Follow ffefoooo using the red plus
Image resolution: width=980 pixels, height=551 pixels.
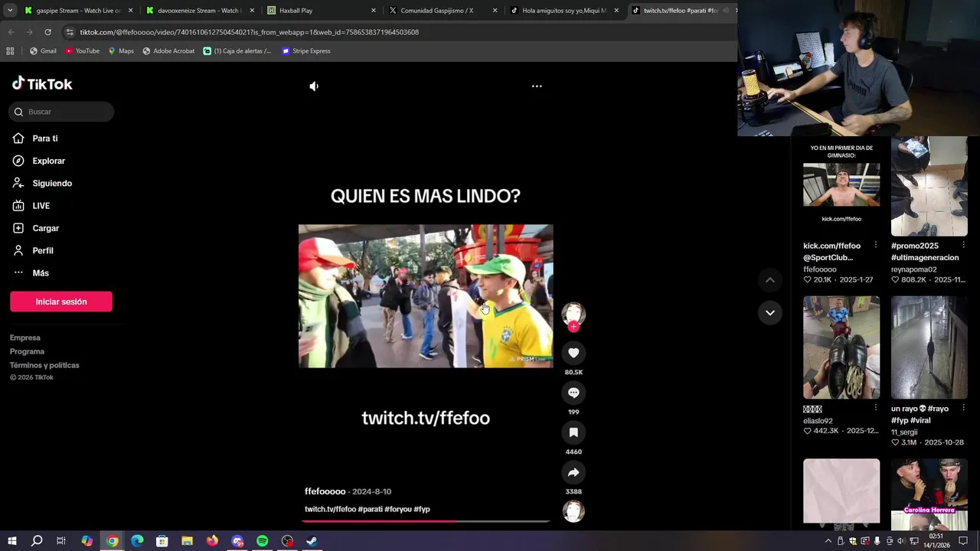(573, 327)
